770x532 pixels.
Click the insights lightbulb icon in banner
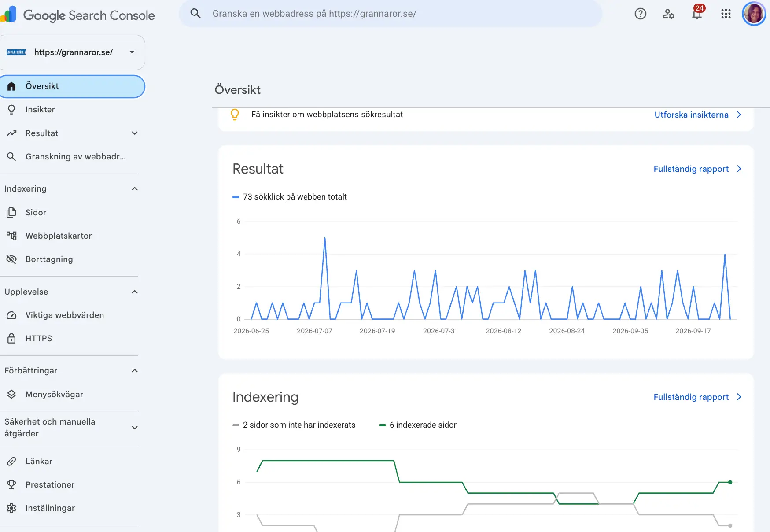coord(235,115)
